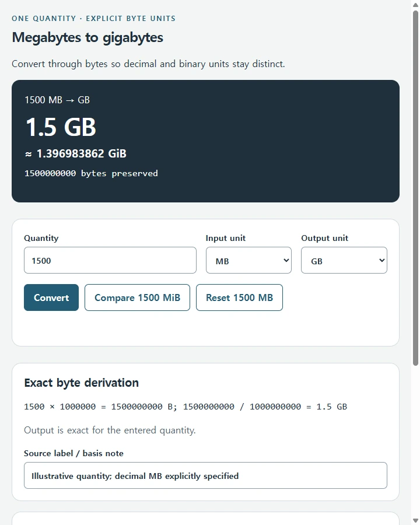This screenshot has height=525, width=420.
Task: Click Compare 1500 MiB button
Action: pyautogui.click(x=137, y=297)
